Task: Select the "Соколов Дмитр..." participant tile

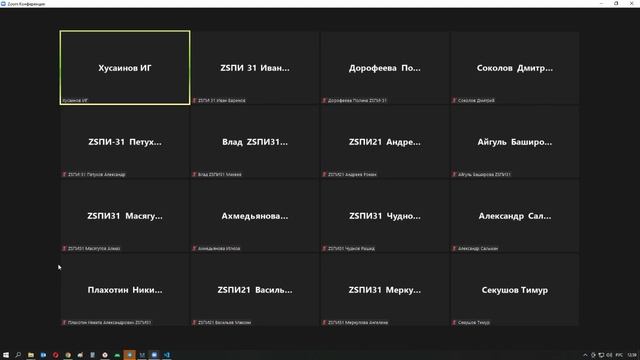Action: coord(515,68)
